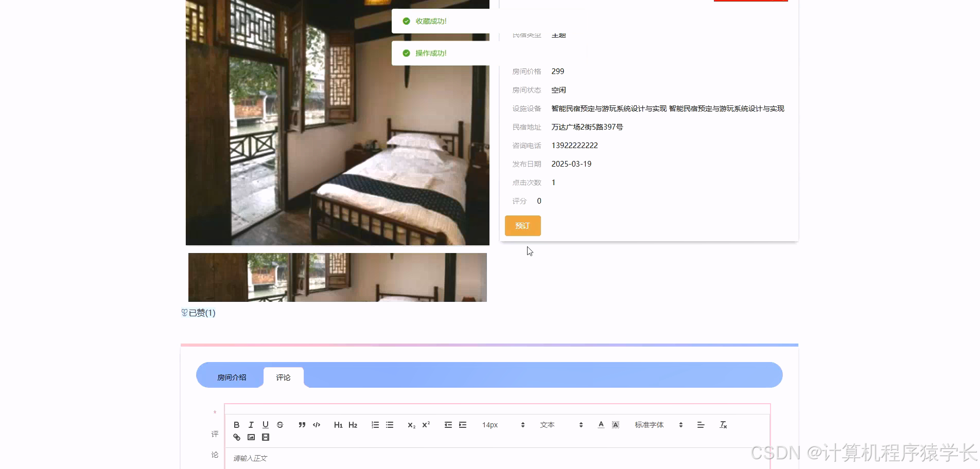This screenshot has width=980, height=469.
Task: Toggle subscript formatting
Action: (411, 425)
